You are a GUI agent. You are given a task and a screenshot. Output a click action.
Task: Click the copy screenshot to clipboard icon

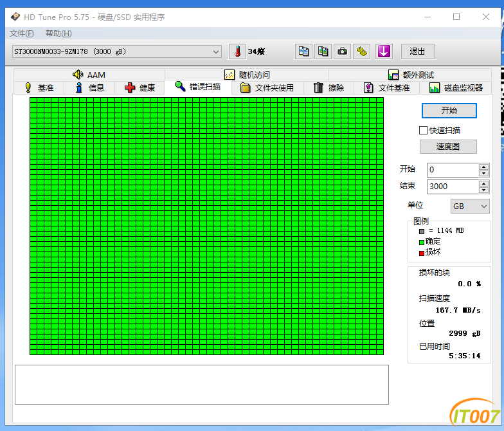point(323,51)
